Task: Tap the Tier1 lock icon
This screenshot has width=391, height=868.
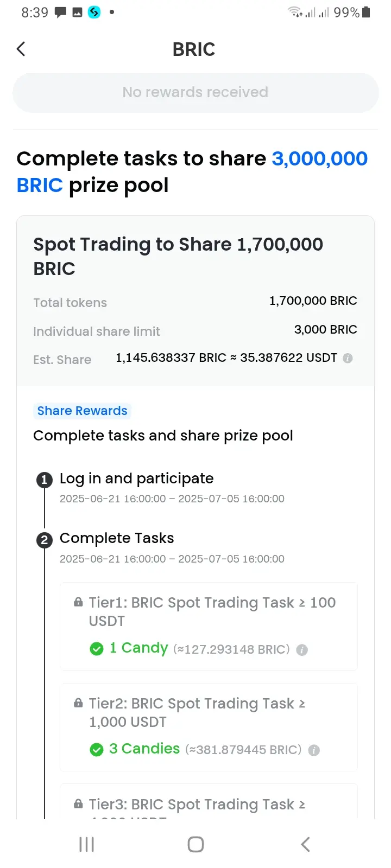Action: coord(78,602)
